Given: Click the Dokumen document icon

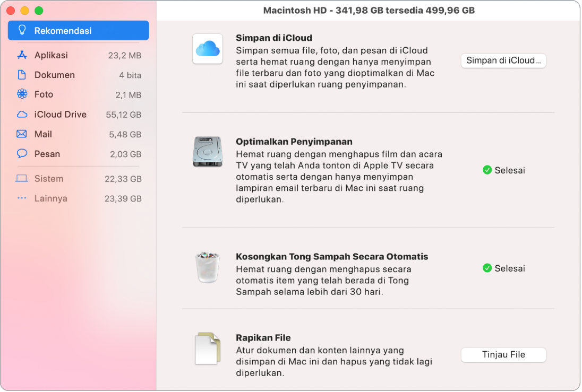Looking at the screenshot, I should [21, 75].
